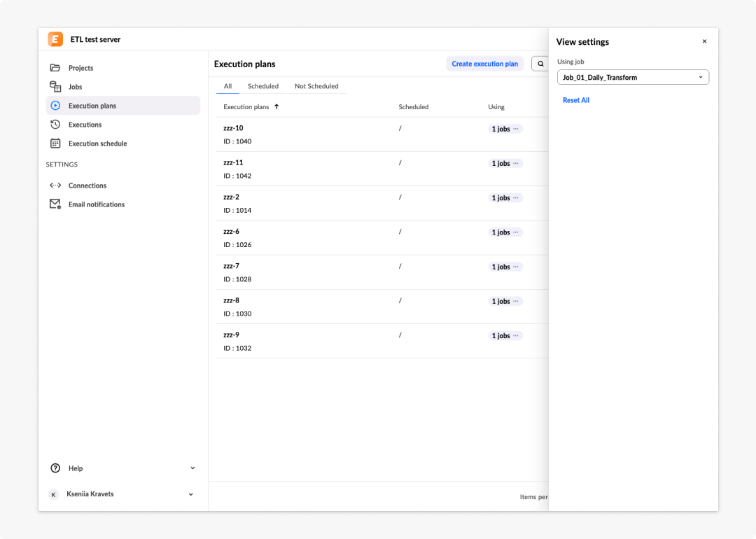Image resolution: width=756 pixels, height=539 pixels.
Task: Click the Help question mark icon
Action: (x=55, y=468)
